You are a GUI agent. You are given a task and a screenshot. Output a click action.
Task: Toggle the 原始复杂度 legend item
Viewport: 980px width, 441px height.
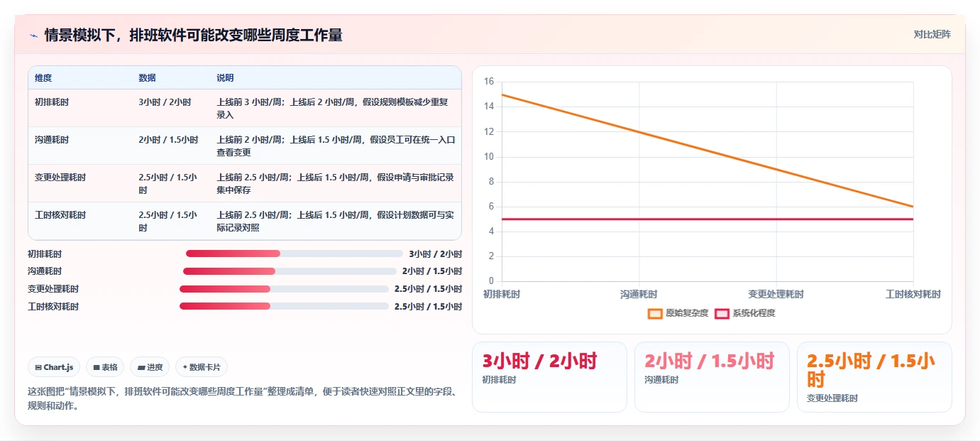click(678, 313)
